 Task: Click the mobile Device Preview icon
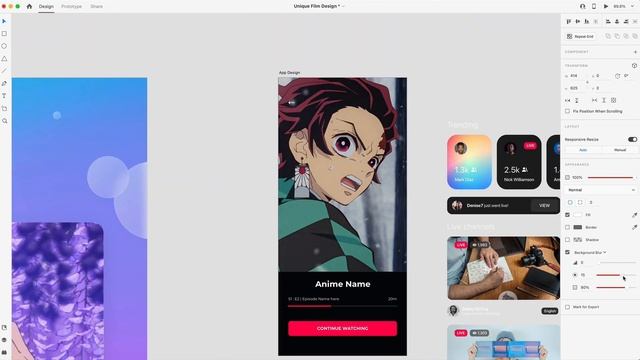(594, 6)
